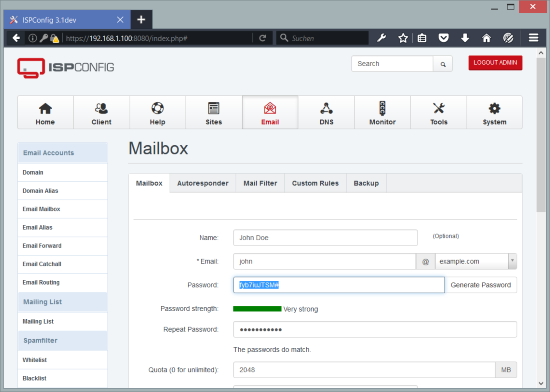Focus the ISPConfig Search field

(x=393, y=64)
